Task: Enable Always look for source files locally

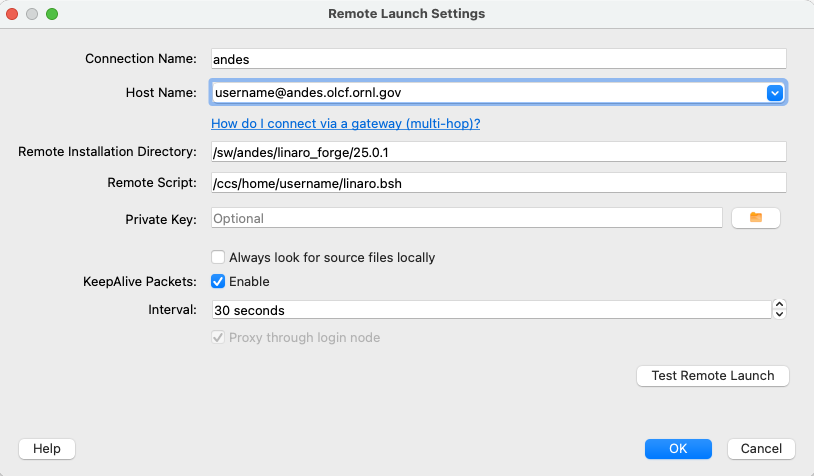Action: pos(218,257)
